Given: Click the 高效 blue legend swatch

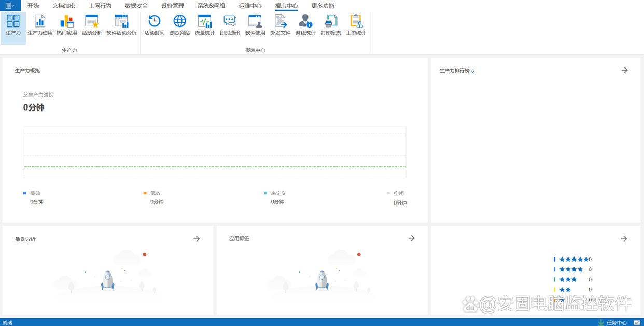Looking at the screenshot, I should [24, 193].
